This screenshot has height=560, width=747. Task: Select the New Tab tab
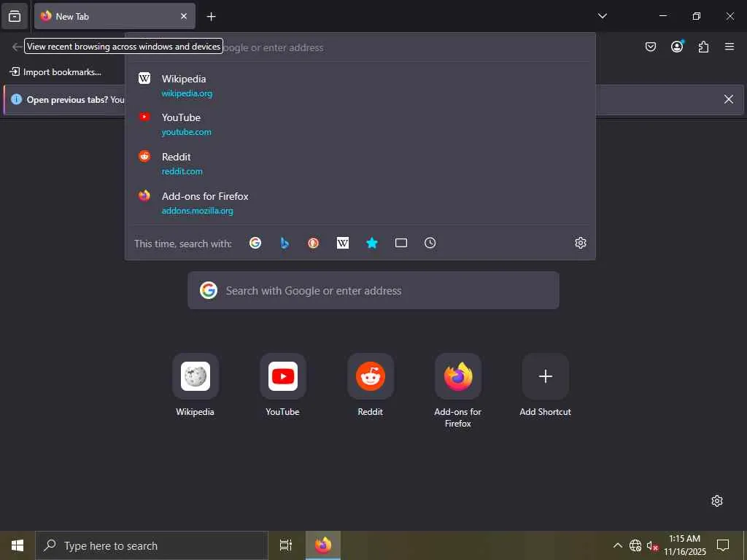[x=115, y=16]
